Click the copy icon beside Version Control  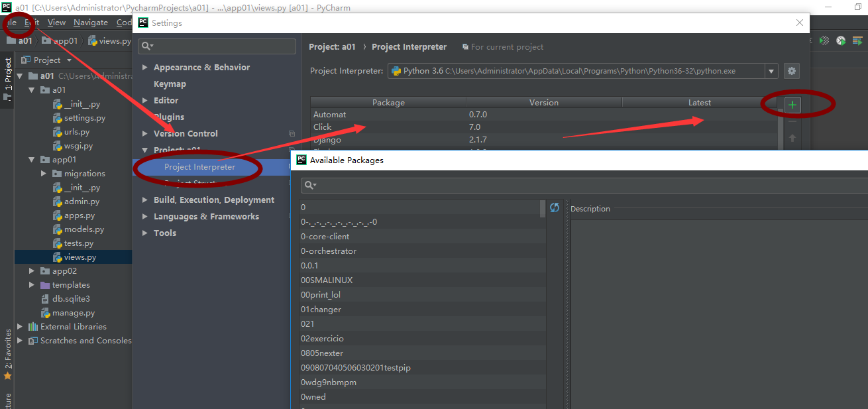292,133
